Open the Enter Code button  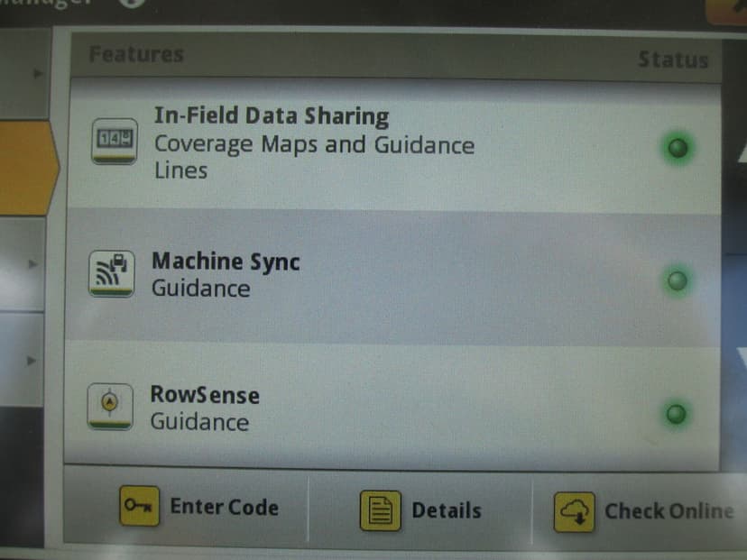(x=186, y=507)
